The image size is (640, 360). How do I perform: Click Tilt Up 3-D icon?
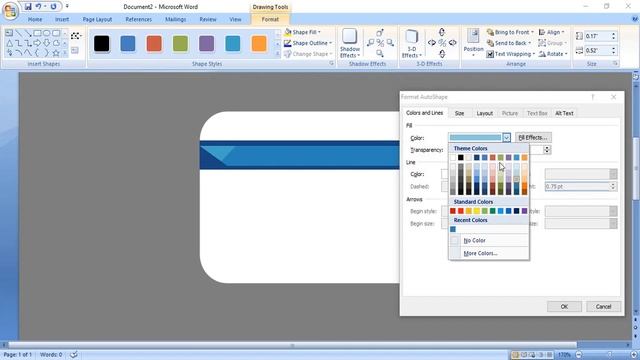[442, 32]
